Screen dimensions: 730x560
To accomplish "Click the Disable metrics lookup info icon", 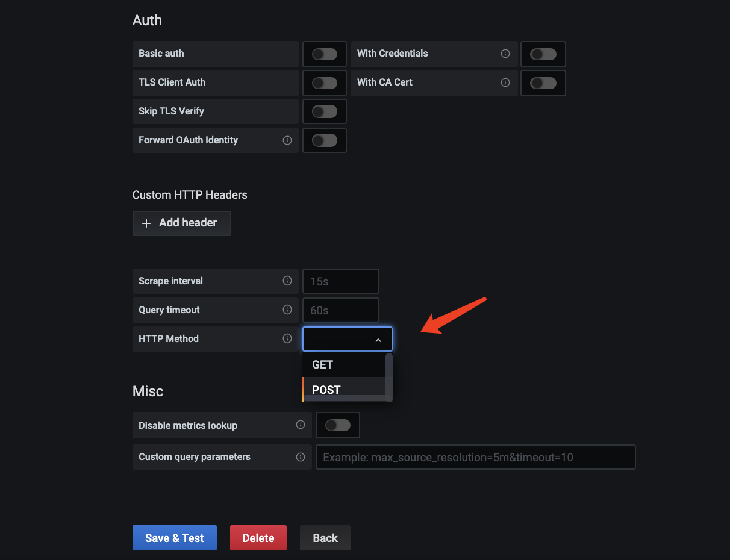I will tap(301, 425).
